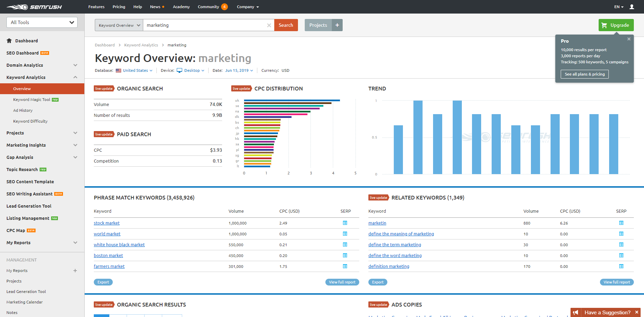Change database from United States

click(x=137, y=70)
